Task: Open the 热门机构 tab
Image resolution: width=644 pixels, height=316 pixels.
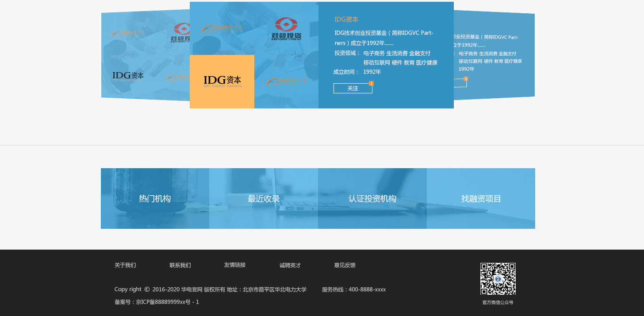Action: [155, 199]
